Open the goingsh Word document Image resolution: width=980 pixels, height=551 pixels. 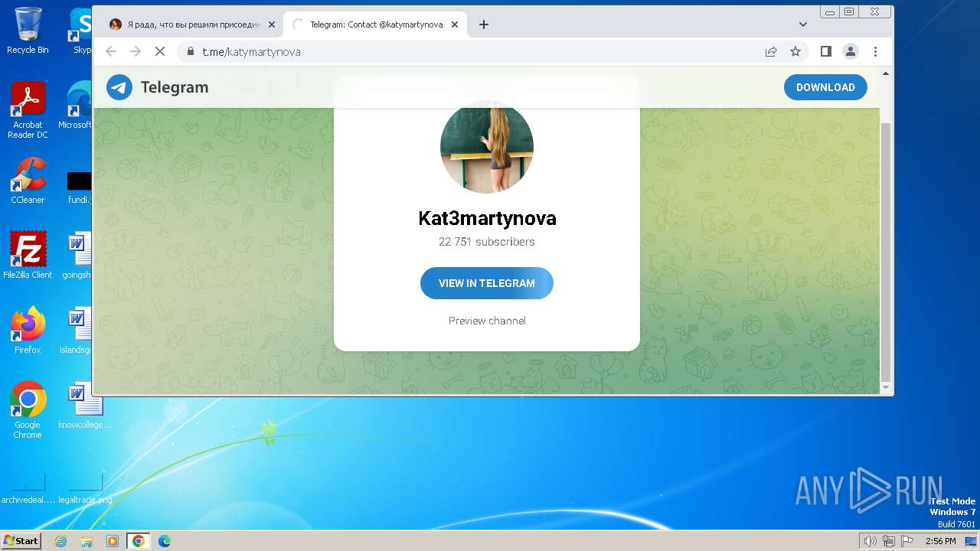(x=77, y=255)
